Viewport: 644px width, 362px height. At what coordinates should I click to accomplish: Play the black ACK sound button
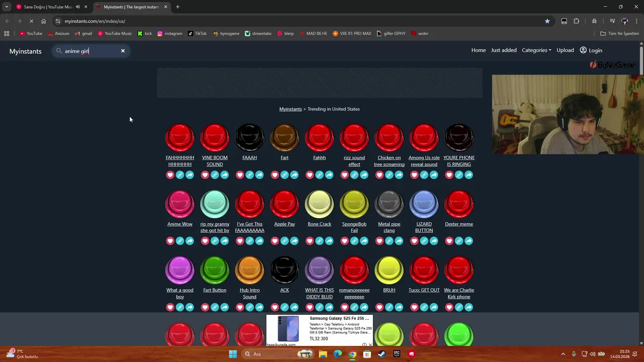tap(285, 269)
